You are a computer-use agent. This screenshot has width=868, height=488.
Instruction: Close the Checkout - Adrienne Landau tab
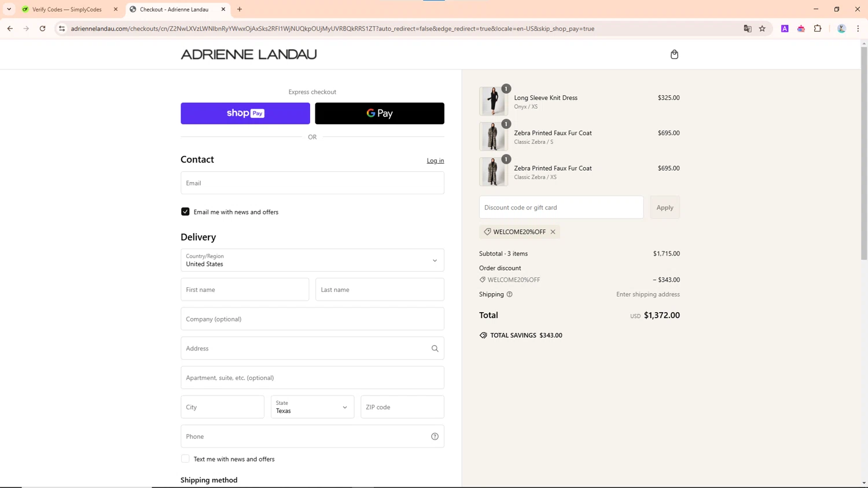point(223,9)
